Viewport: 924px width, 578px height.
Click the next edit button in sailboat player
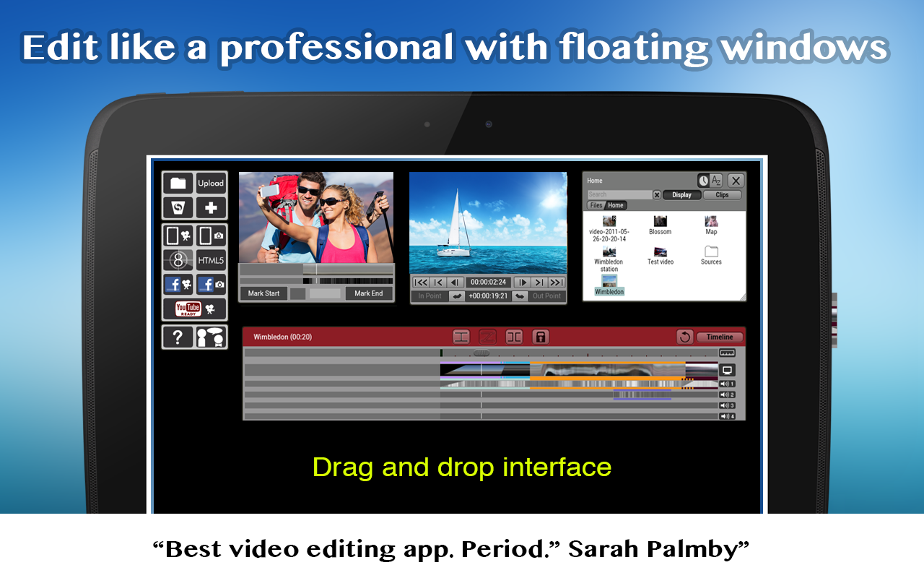(539, 282)
